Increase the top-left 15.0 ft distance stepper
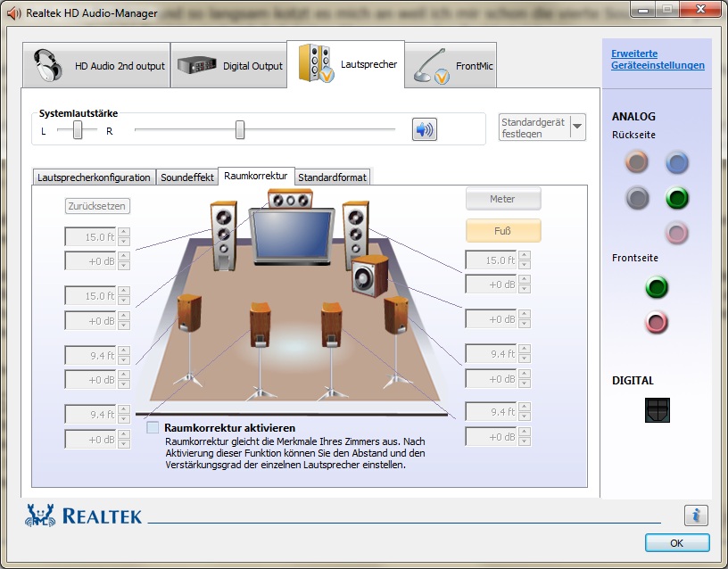 [x=124, y=232]
